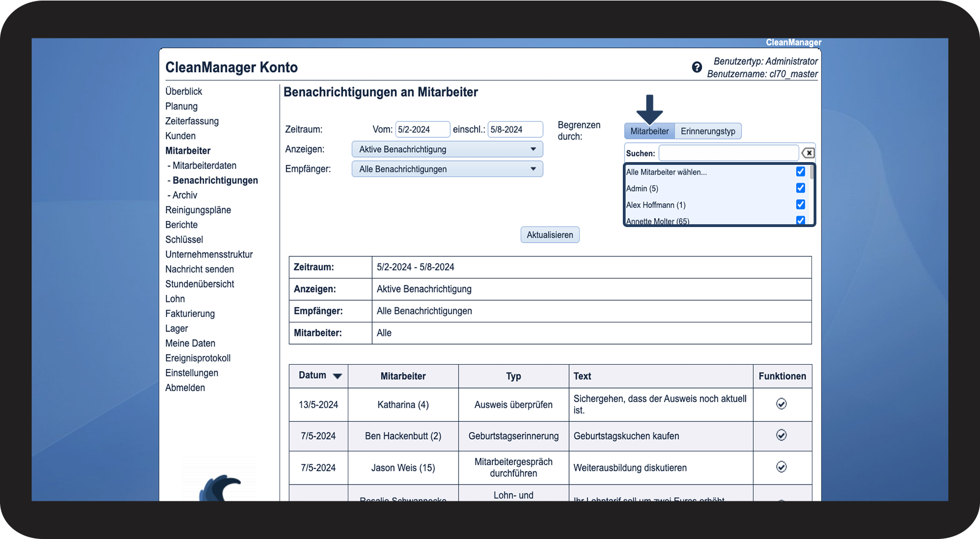Click the Aktualisieren button
Screen dimensions: 980x539
tap(550, 235)
